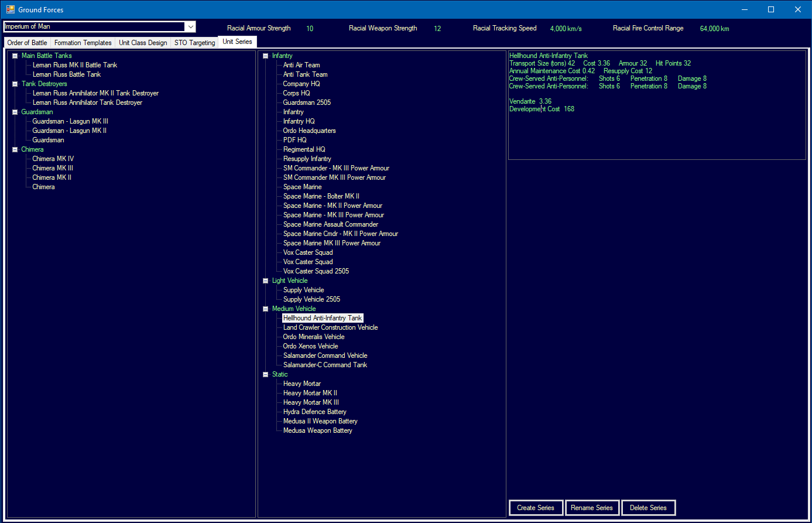Select Medusa Weapon Battery
Screen dimensions: 812x523
point(318,430)
